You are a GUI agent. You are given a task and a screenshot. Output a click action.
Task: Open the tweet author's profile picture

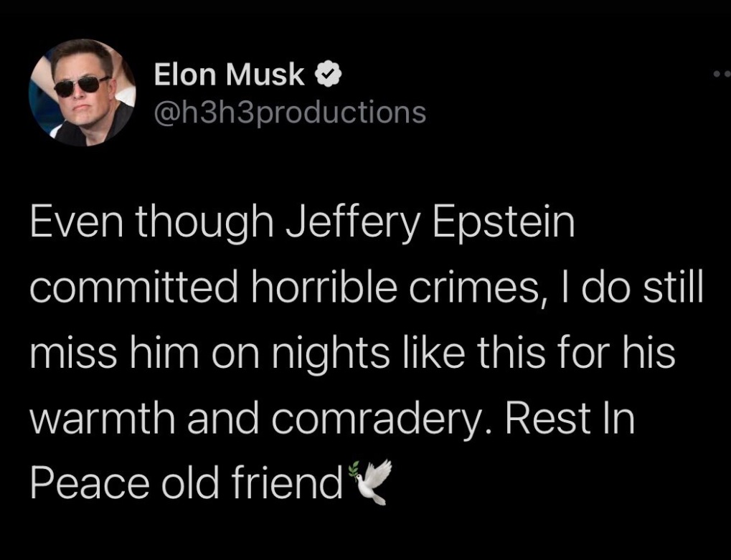(x=82, y=92)
